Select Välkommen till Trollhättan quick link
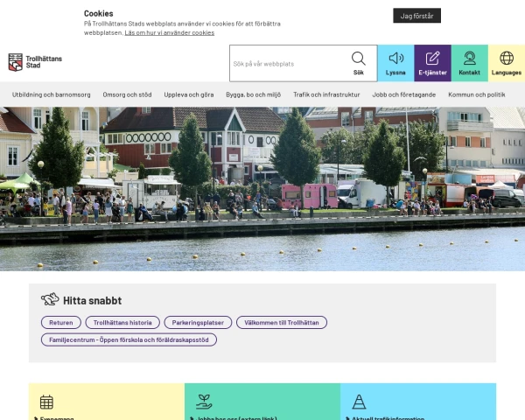The width and height of the screenshot is (525, 420). pyautogui.click(x=282, y=323)
